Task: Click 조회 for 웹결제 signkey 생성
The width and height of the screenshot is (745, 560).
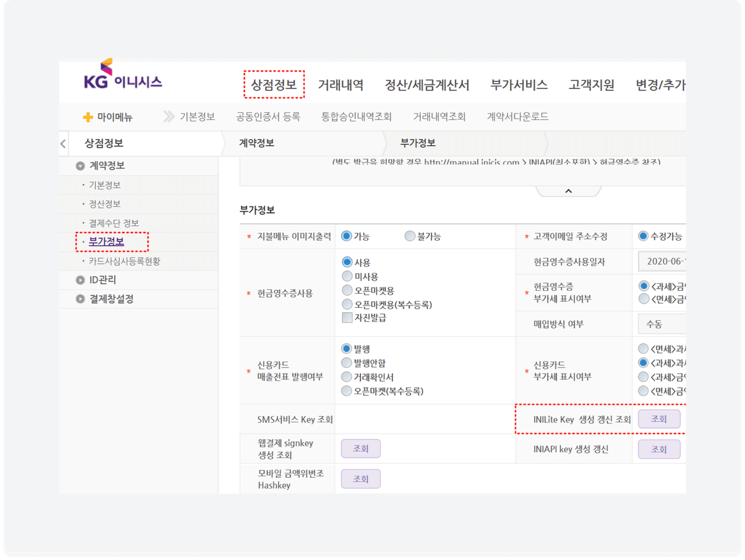Action: click(x=361, y=449)
